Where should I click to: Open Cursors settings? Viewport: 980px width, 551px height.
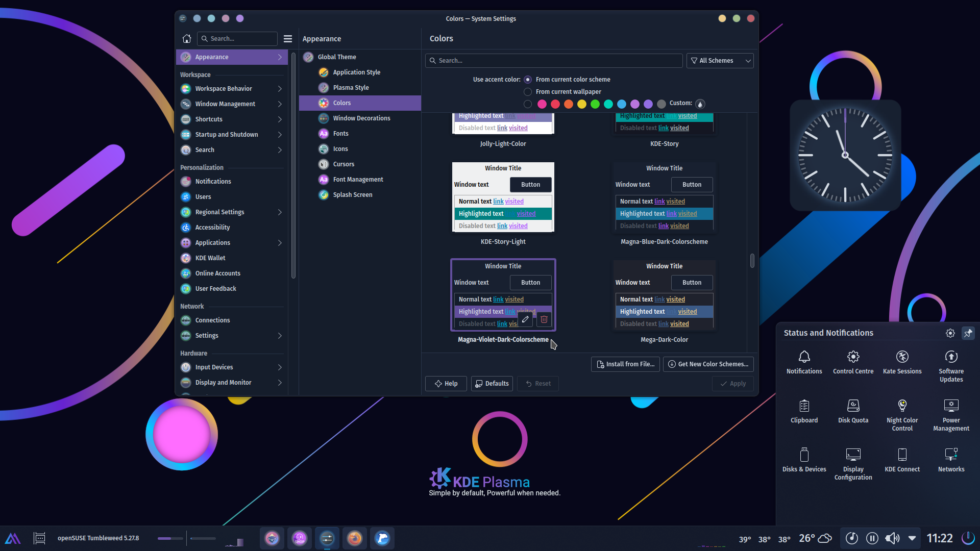[360, 164]
